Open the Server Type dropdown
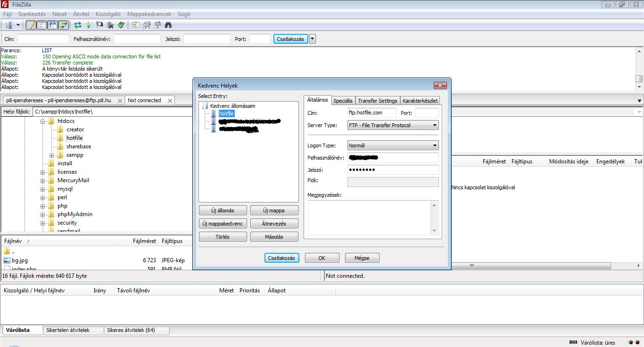Viewport: 644px width, 347px height. coord(393,125)
